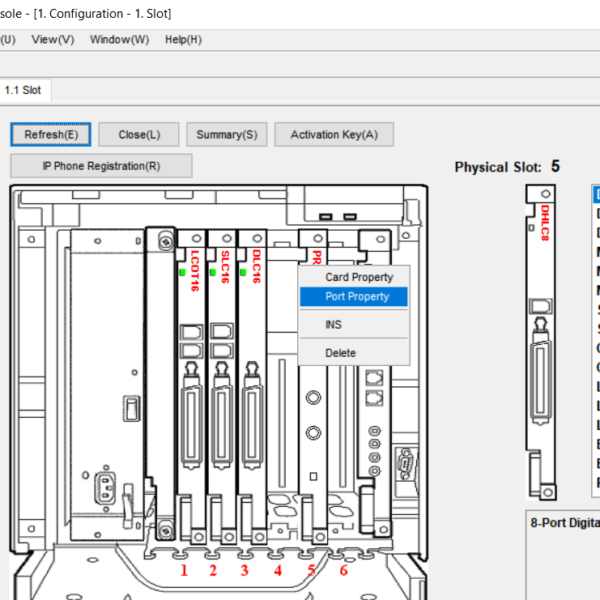Select Delete in the context menu
The height and width of the screenshot is (600, 600).
tap(340, 353)
